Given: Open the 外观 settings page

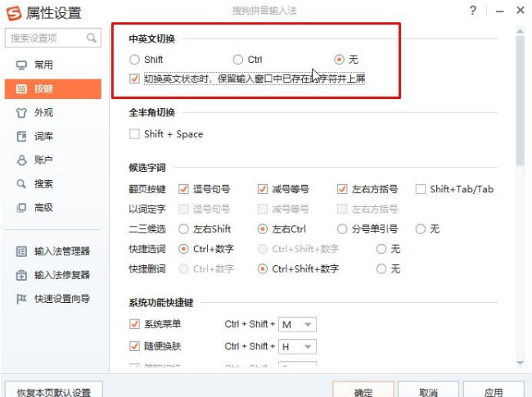Looking at the screenshot, I should pyautogui.click(x=53, y=113).
